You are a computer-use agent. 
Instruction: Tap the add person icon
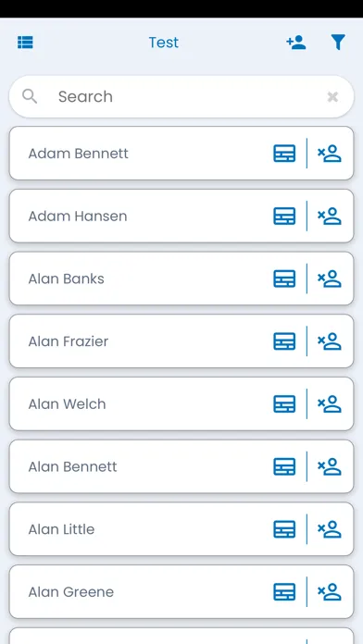[296, 43]
